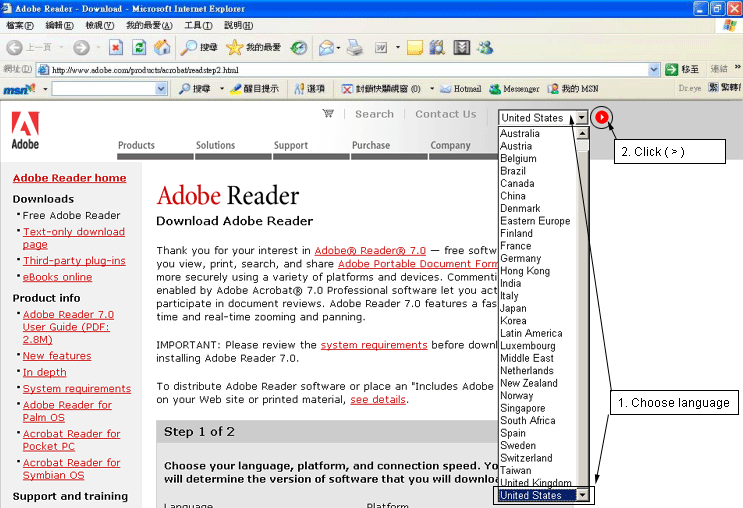Click the Search link in the Adobe header
The height and width of the screenshot is (508, 743).
(374, 114)
